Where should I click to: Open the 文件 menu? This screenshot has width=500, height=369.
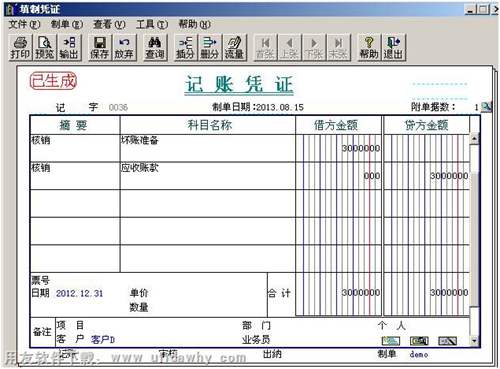point(24,24)
